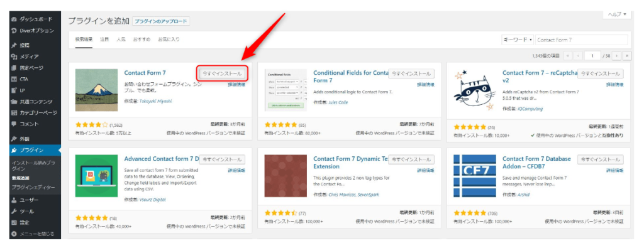Open the Appearance brush icon
The width and height of the screenshot is (644, 248).
pos(14,139)
